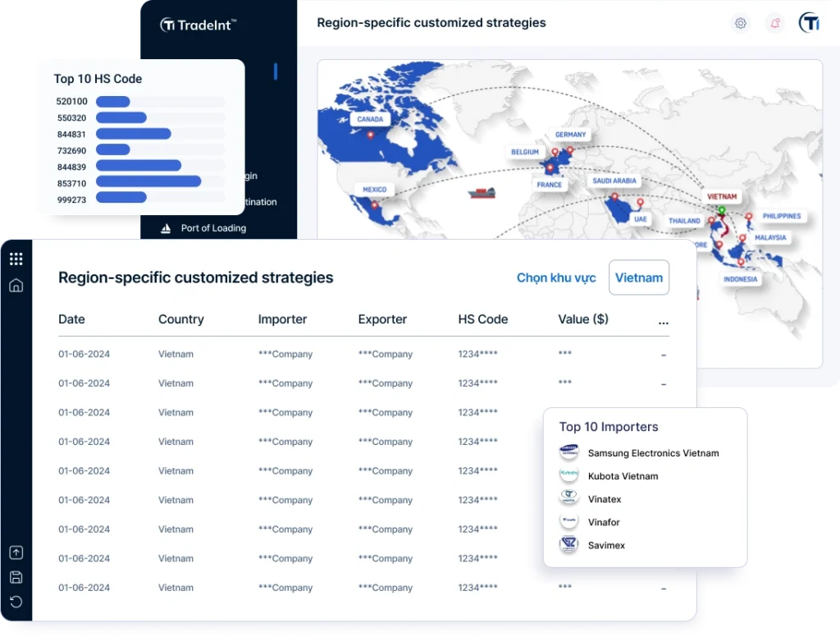Go to Home icon in sidebar

(16, 286)
